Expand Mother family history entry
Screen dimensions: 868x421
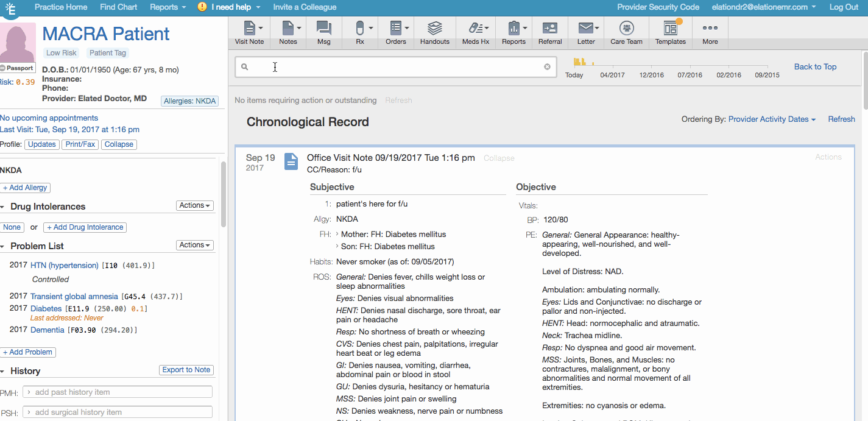coord(337,234)
